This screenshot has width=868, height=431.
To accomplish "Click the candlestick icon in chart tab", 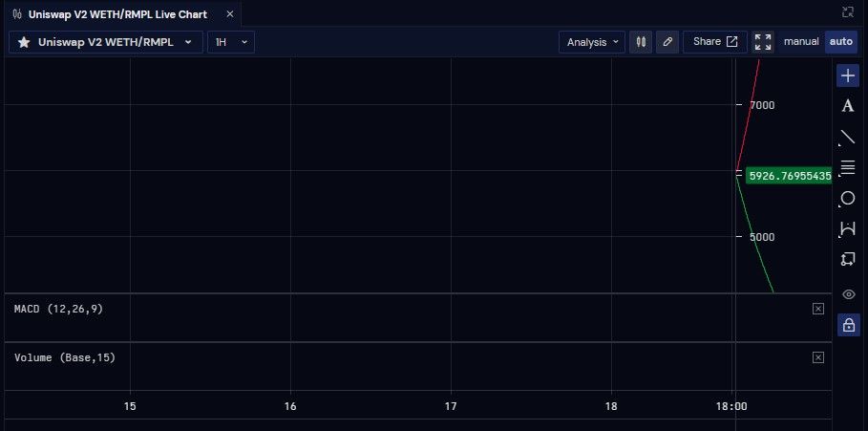I will [x=17, y=14].
